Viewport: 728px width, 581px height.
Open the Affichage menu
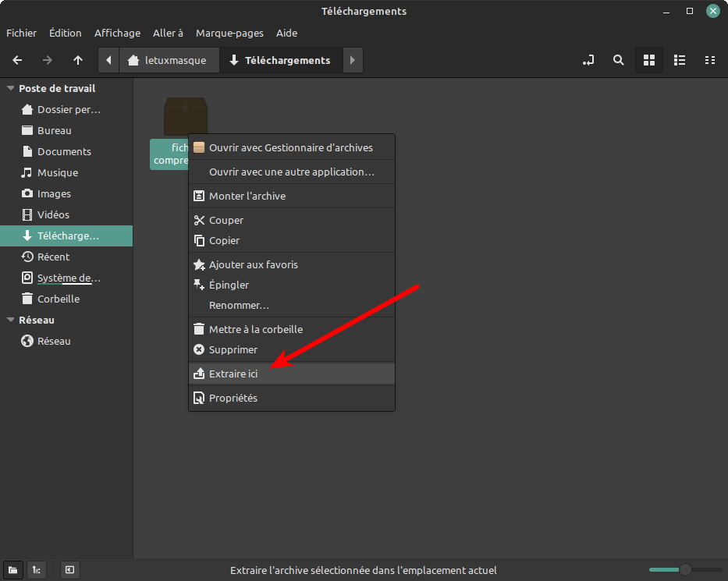click(x=118, y=34)
